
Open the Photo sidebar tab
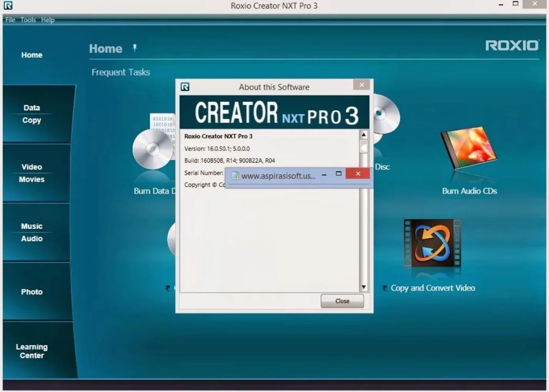click(32, 292)
